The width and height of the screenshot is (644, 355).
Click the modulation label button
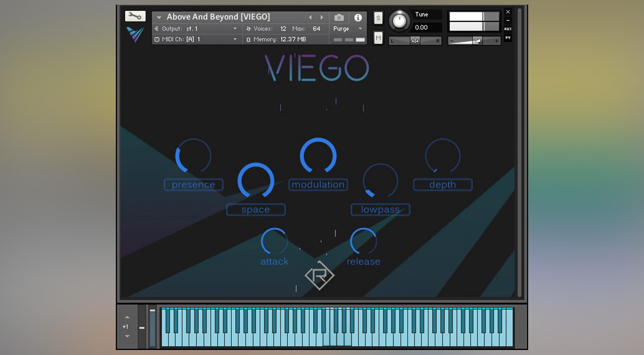tap(318, 185)
